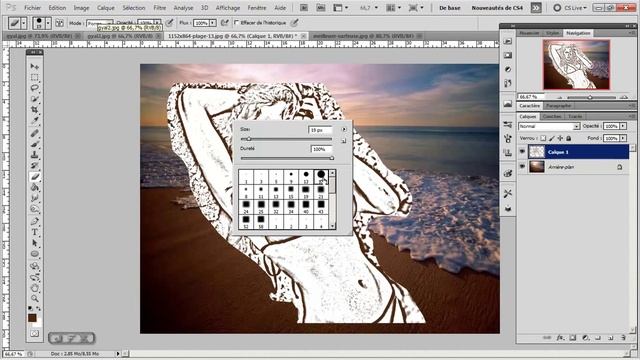Toggle lock image pixels brush icon

tap(552, 138)
